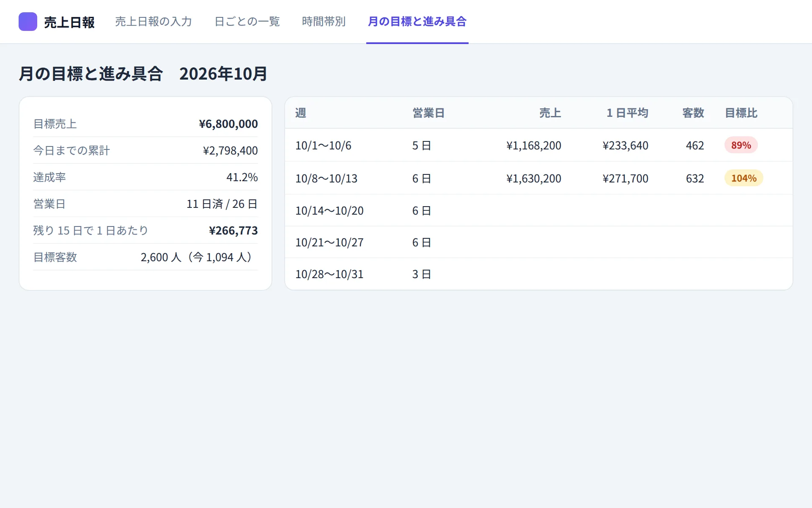The width and height of the screenshot is (812, 508).
Task: Select the 月の目標と進み具合 tab
Action: 417,22
